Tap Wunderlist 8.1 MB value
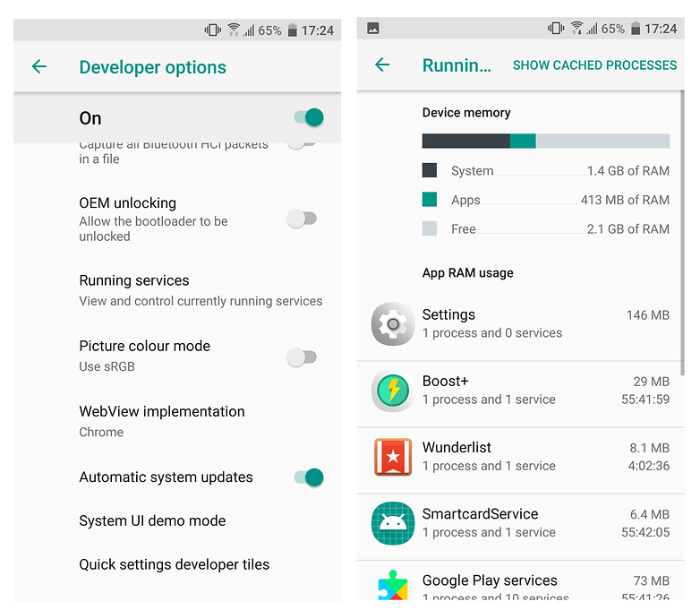 tap(650, 448)
